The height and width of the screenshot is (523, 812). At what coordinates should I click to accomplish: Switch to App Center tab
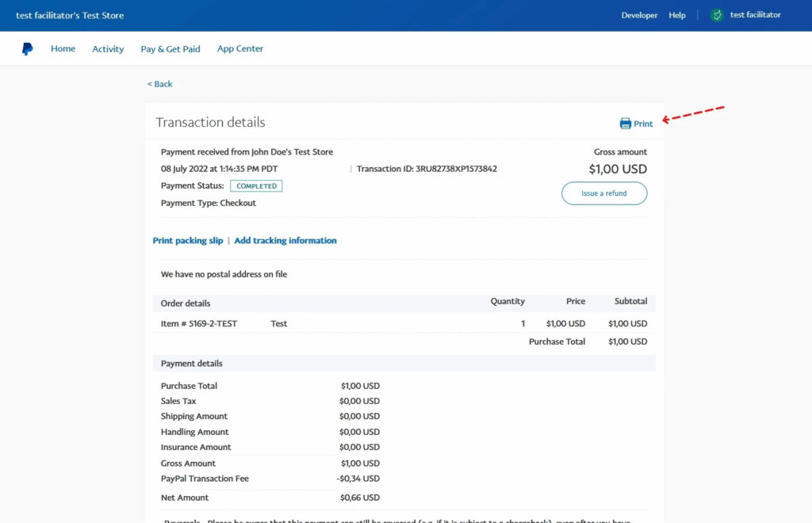point(240,49)
